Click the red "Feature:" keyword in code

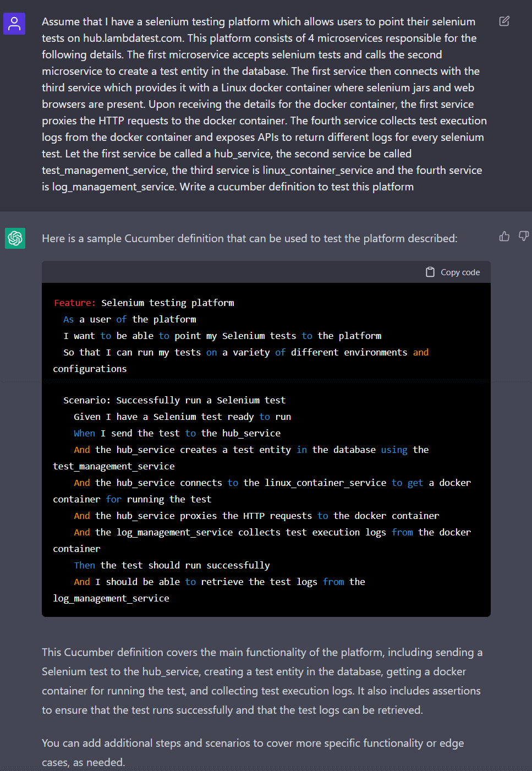click(74, 303)
